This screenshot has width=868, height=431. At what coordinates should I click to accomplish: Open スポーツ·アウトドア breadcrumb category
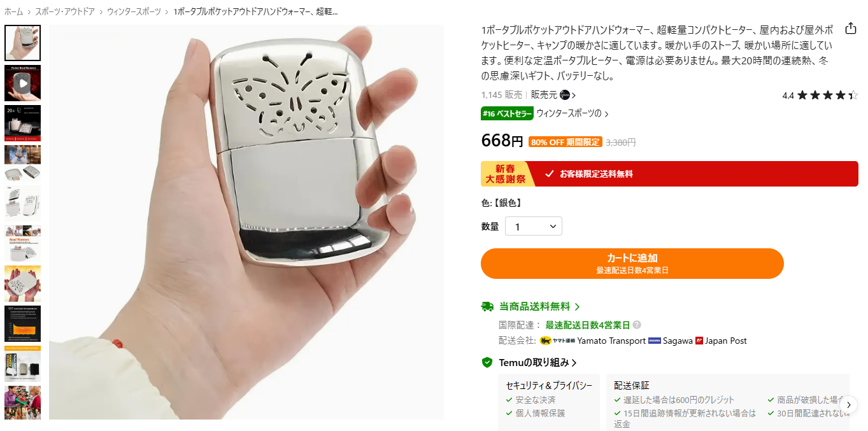(x=65, y=11)
